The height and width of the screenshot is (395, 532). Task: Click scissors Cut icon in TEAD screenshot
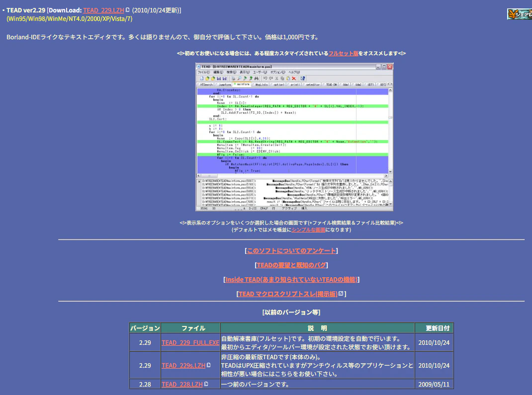coord(276,79)
